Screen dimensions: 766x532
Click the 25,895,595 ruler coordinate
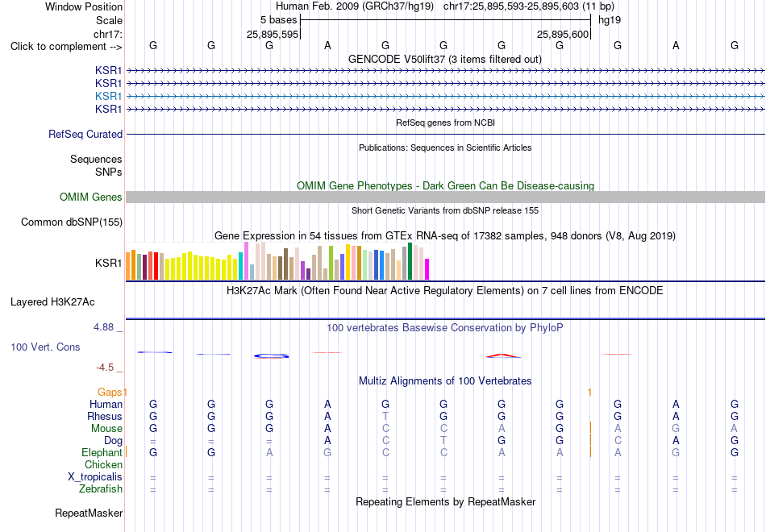click(272, 34)
